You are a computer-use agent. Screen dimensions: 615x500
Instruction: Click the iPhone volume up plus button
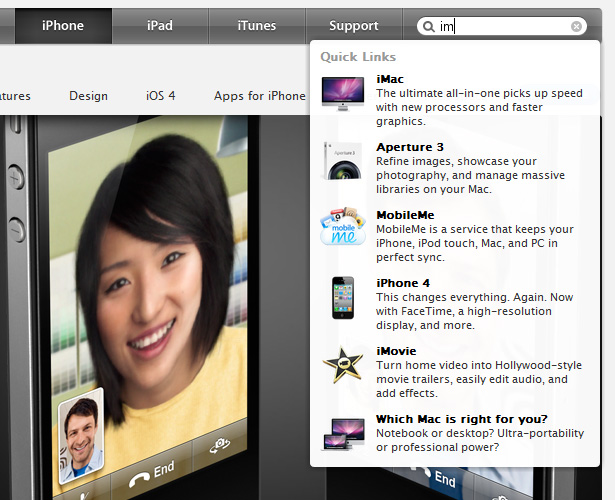16,178
